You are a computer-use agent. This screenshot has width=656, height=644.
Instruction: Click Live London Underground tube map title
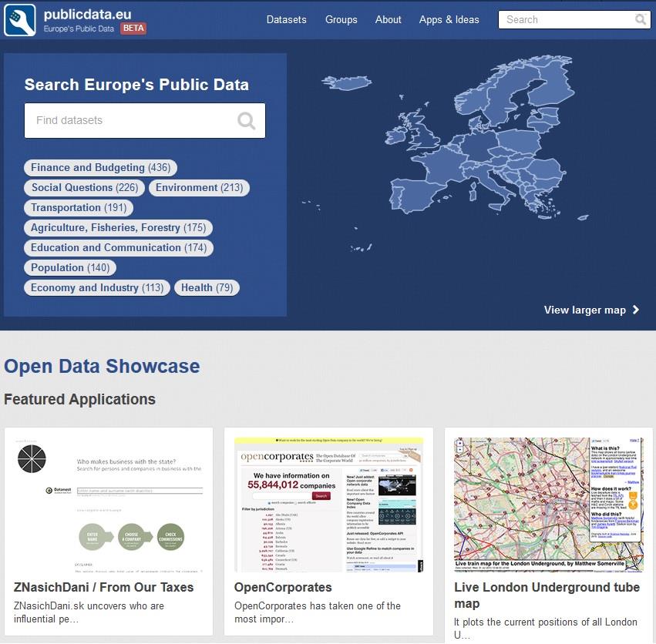[x=547, y=595]
